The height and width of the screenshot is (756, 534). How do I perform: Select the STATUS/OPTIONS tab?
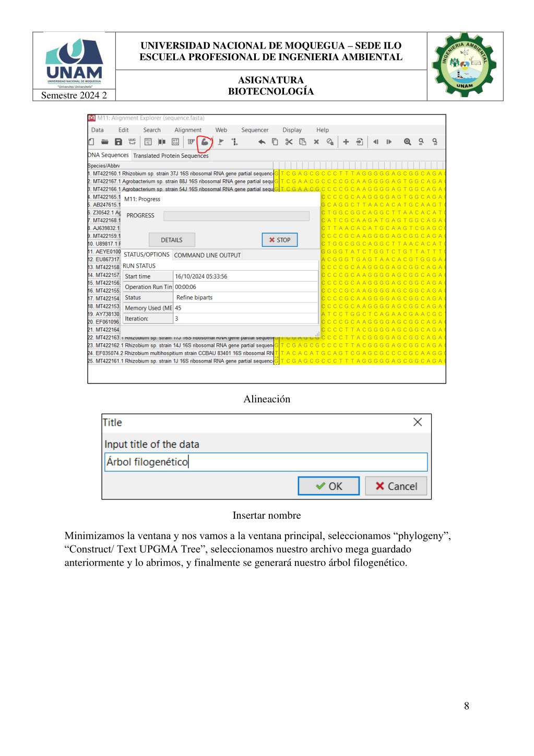coord(147,255)
